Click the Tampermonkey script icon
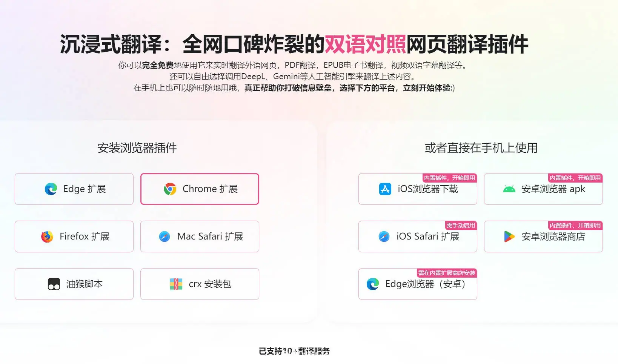 pyautogui.click(x=54, y=284)
